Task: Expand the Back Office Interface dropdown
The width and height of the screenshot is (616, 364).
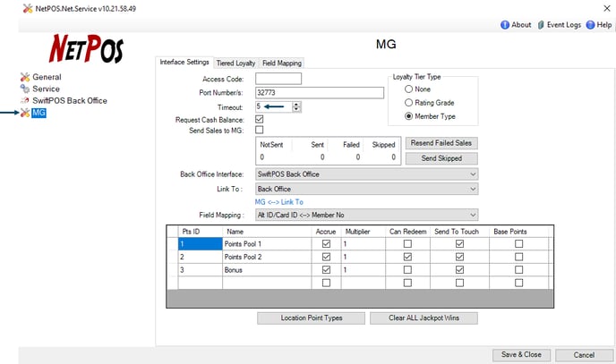Action: [473, 174]
